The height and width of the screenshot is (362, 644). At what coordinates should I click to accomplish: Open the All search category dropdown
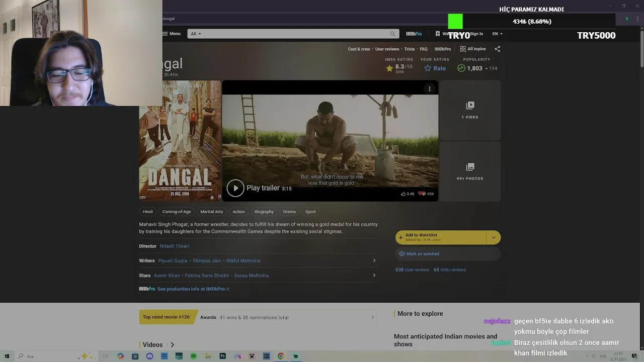click(x=195, y=34)
